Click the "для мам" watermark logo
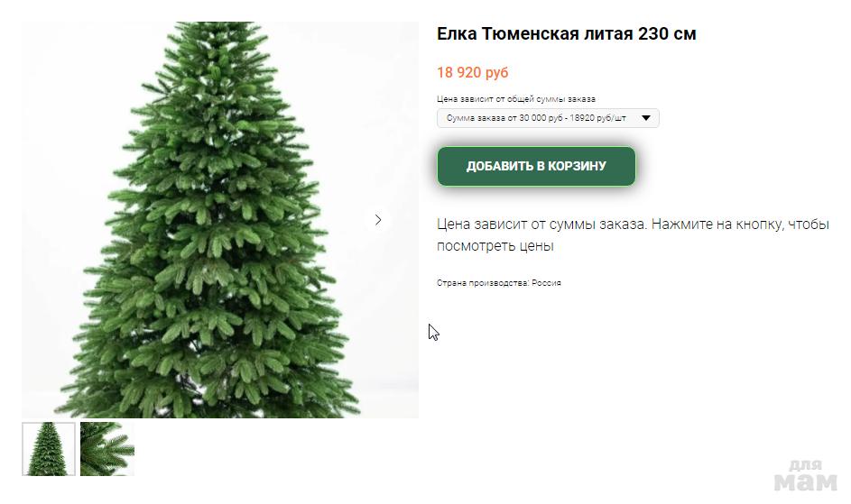Viewport: 851px width, 504px height. pos(805,475)
